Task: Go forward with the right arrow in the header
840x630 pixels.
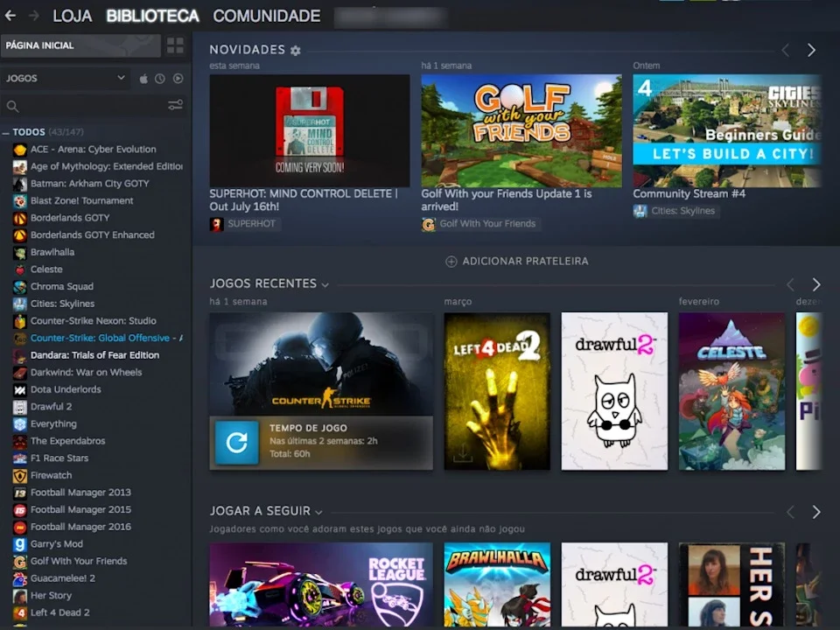Action: pyautogui.click(x=34, y=16)
